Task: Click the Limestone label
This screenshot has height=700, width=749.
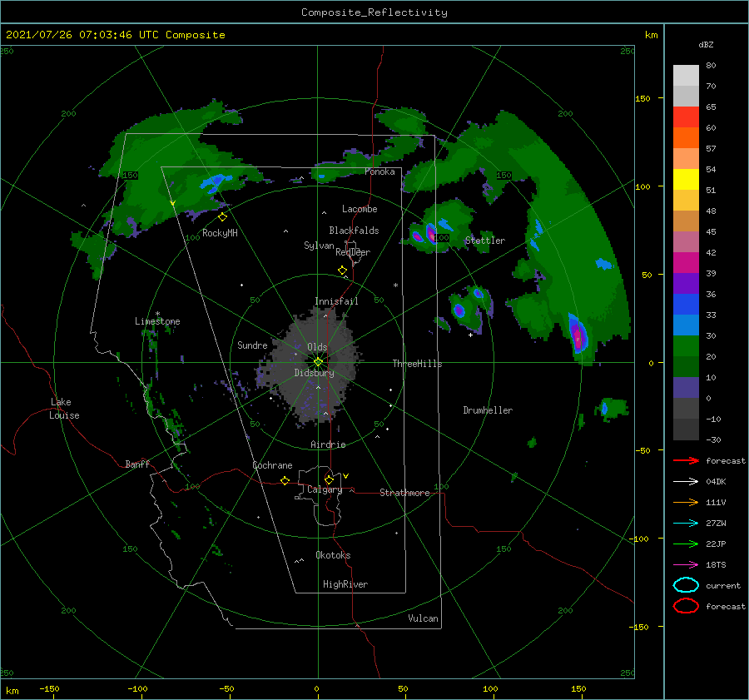Action: 157,321
